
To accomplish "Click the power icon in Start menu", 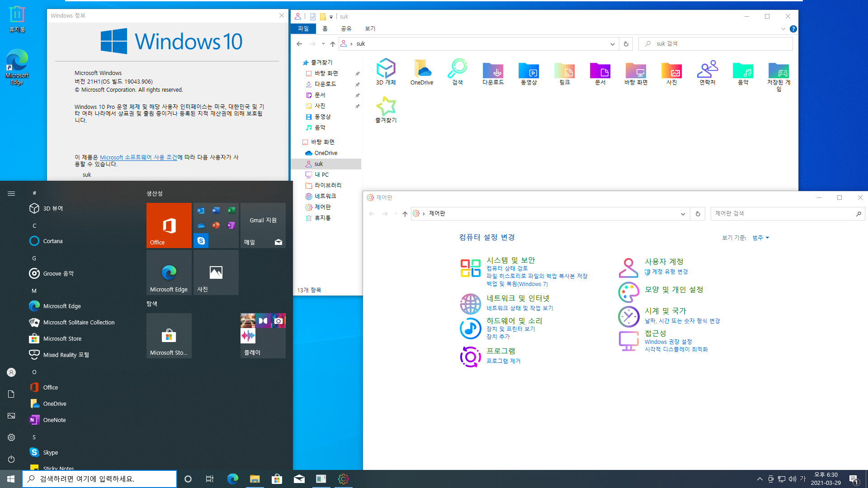I will [x=11, y=459].
